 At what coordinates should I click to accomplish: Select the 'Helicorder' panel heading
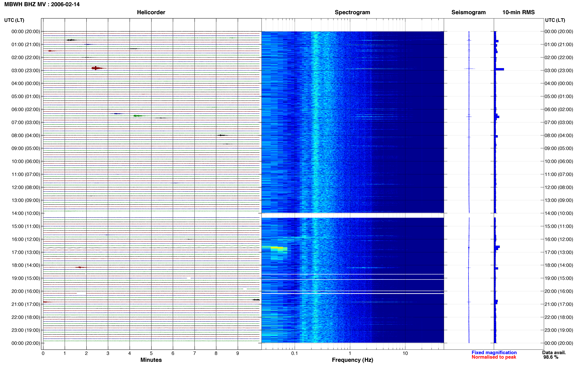pyautogui.click(x=151, y=12)
